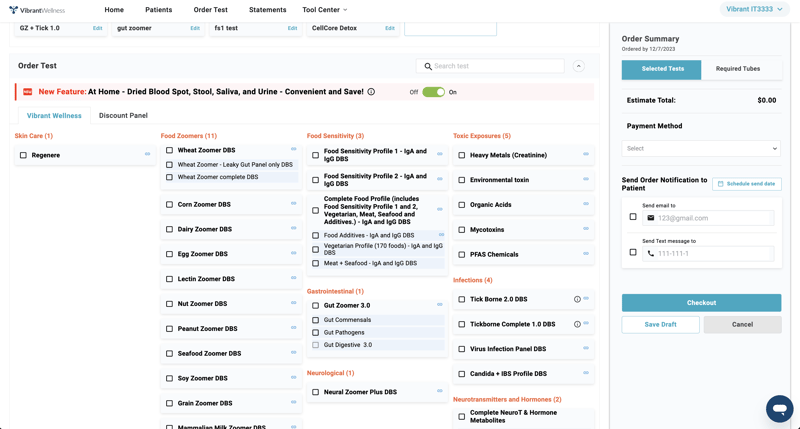Screen dimensions: 800x429
Task: Click Edit on the GZ + Tick 1.0 panel
Action: [x=97, y=28]
